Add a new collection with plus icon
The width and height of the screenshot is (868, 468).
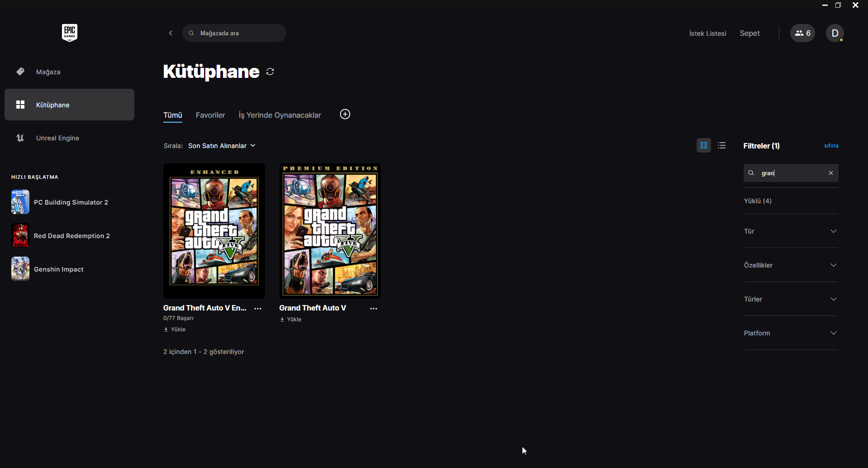345,114
